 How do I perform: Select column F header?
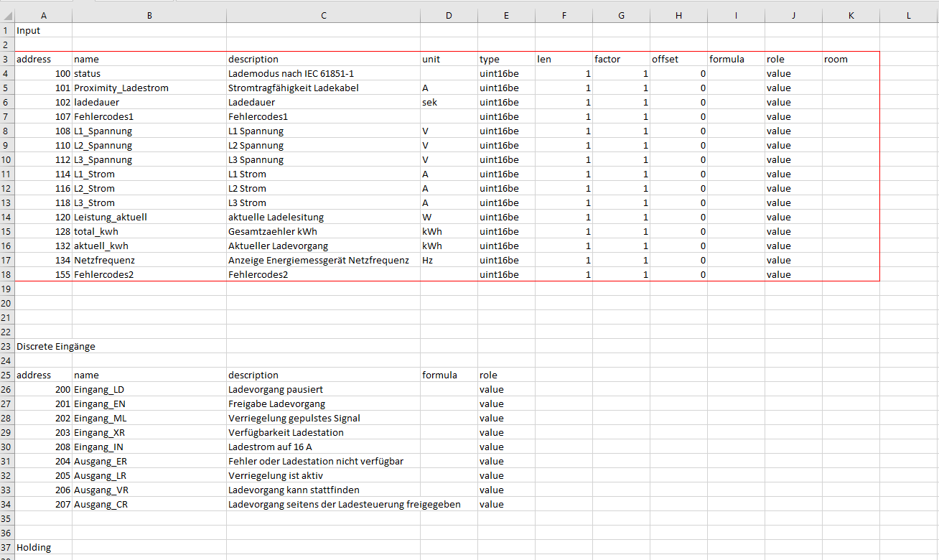tap(564, 16)
